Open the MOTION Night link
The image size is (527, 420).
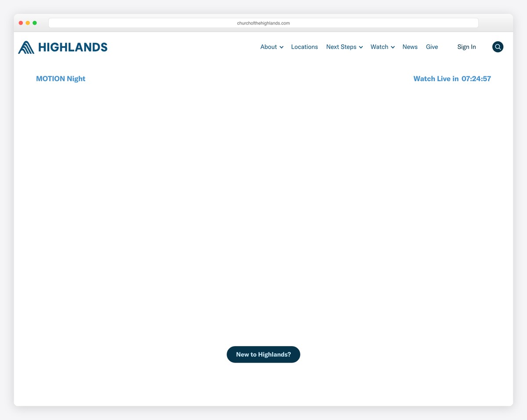61,79
